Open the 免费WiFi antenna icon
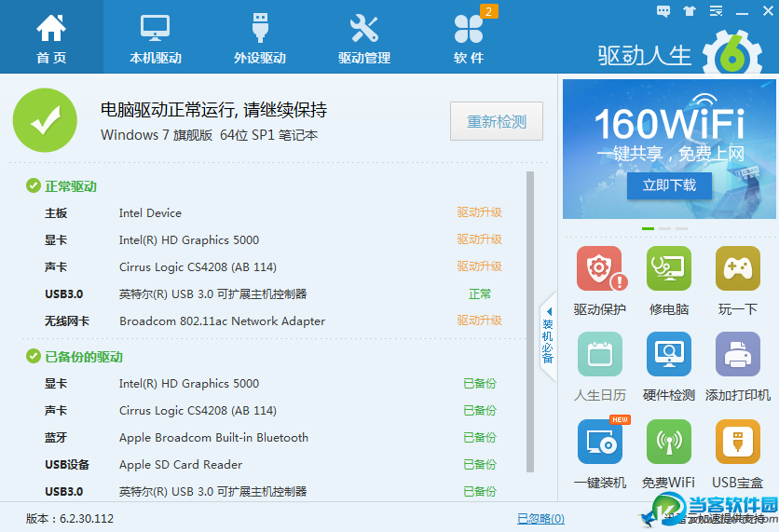This screenshot has width=779, height=532. [x=668, y=443]
